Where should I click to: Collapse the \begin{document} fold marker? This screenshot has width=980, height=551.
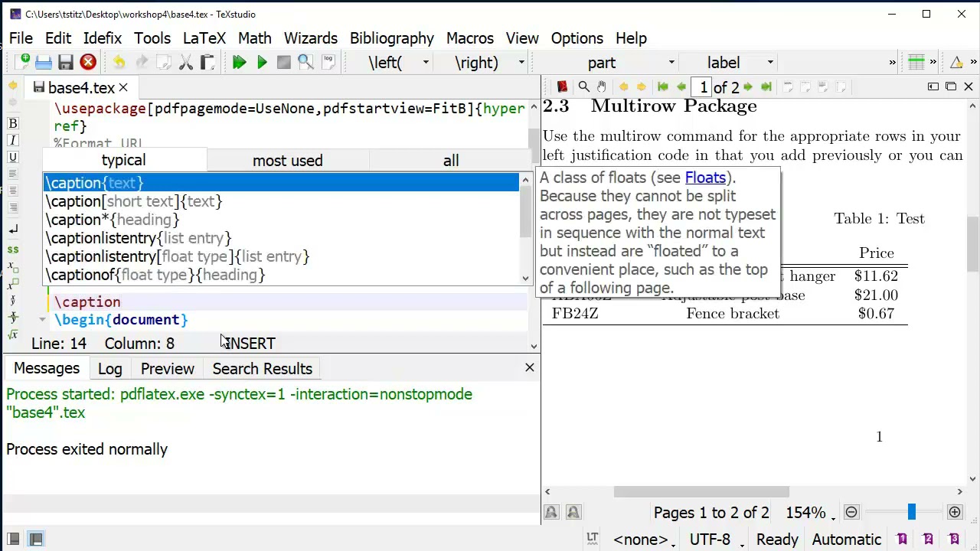coord(43,320)
